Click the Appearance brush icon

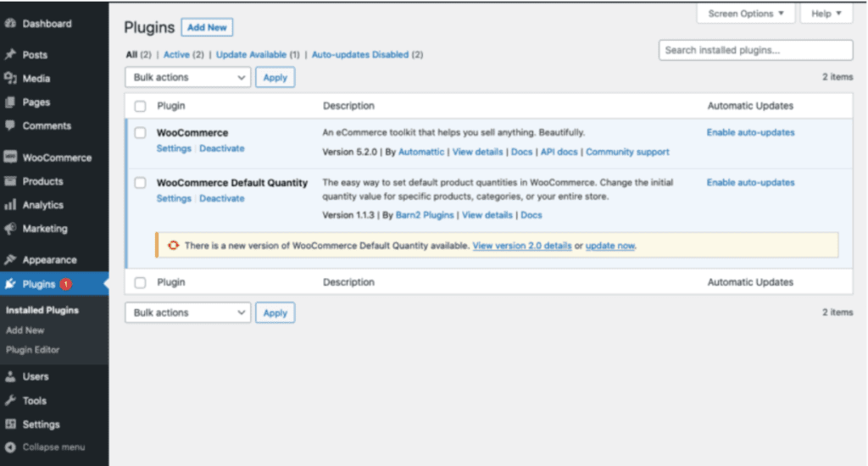click(10, 259)
